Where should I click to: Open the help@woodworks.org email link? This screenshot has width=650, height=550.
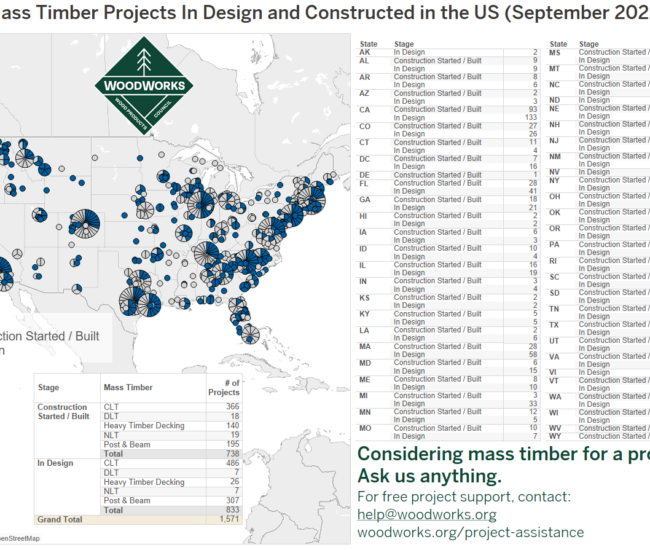point(427,514)
